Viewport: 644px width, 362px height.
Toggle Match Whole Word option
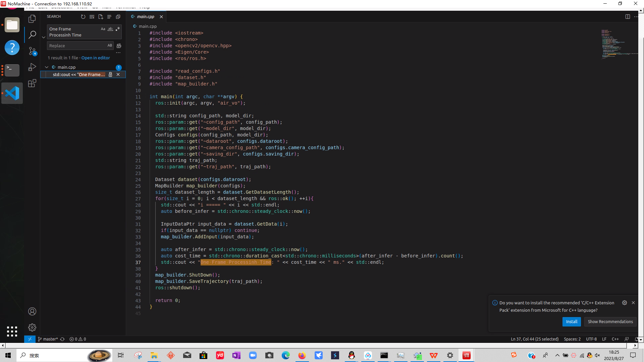[x=110, y=29]
